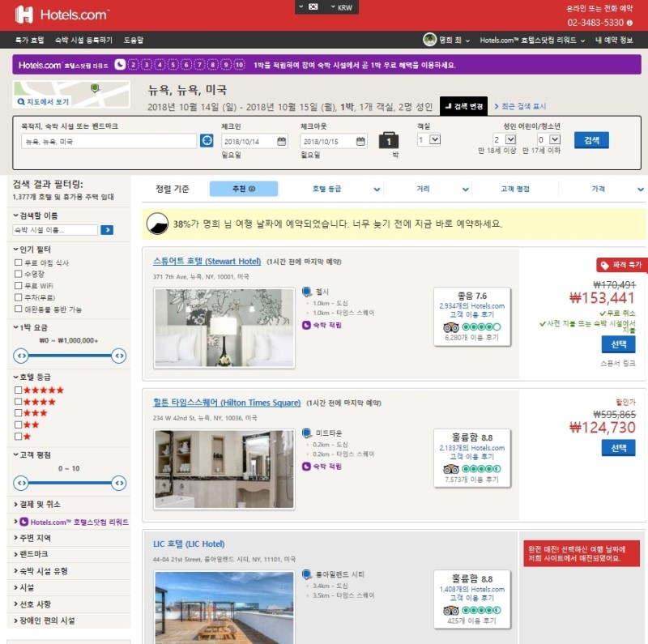This screenshot has height=644, width=648.
Task: Click the Stewart Hotel location pin icon
Action: (307, 292)
